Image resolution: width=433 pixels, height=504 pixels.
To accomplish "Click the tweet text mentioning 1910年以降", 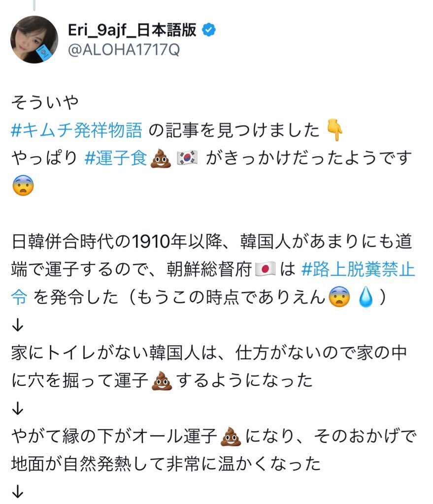I will click(212, 269).
